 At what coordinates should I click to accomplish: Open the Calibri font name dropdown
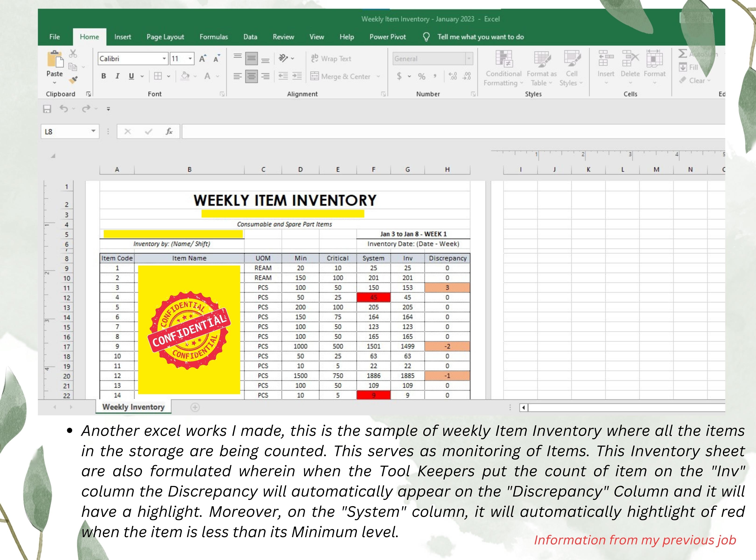pos(164,59)
